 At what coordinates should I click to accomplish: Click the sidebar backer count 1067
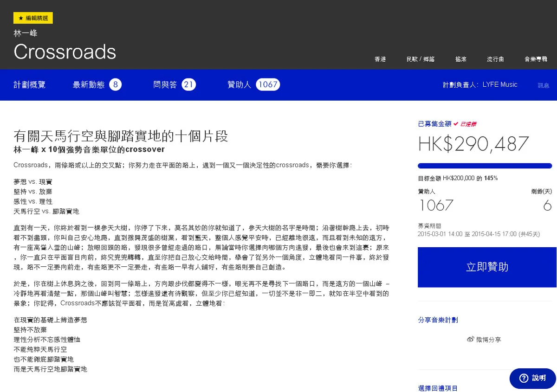tap(436, 205)
